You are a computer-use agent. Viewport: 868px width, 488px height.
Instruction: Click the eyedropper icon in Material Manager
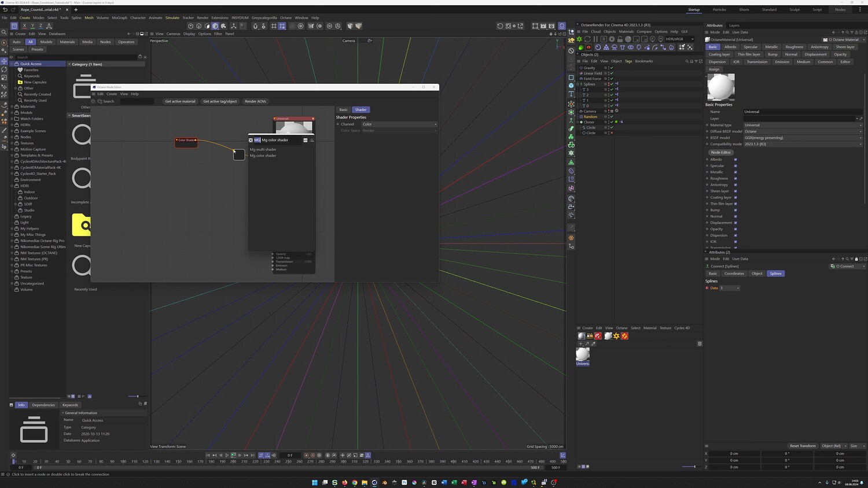pos(593,343)
